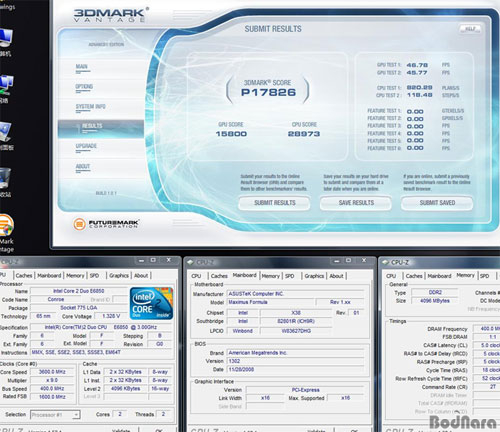Click the CPU-Z title icon in Mainboard window

(190, 262)
